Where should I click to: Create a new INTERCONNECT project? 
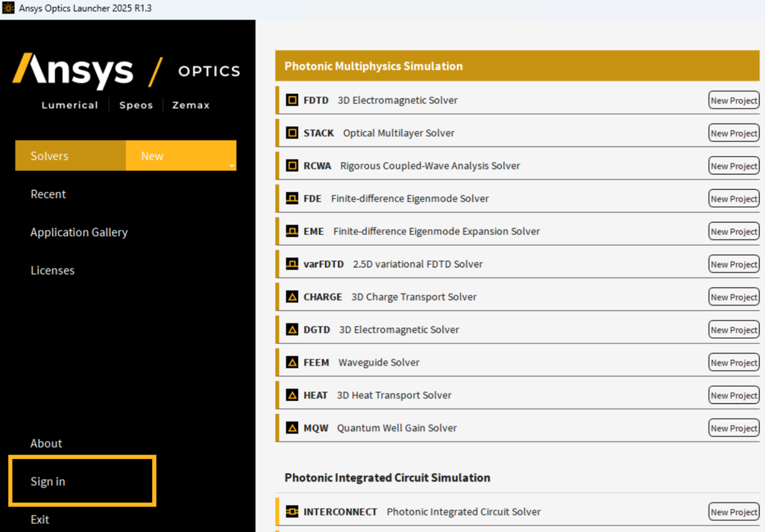[734, 511]
